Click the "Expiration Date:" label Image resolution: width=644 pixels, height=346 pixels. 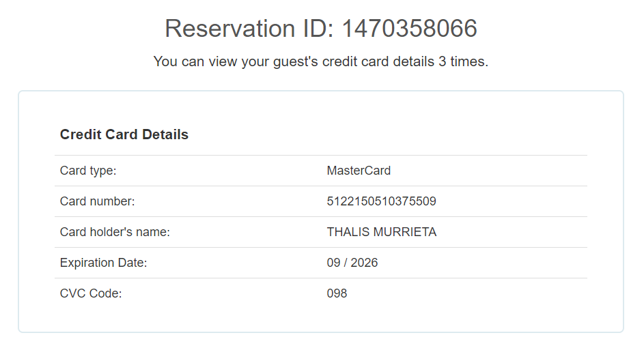point(103,263)
